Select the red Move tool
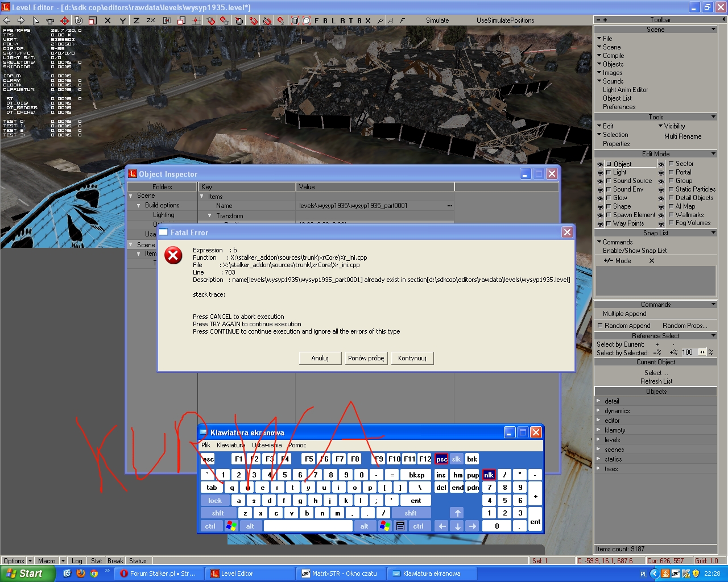Screen dimensions: 728x582 point(64,20)
